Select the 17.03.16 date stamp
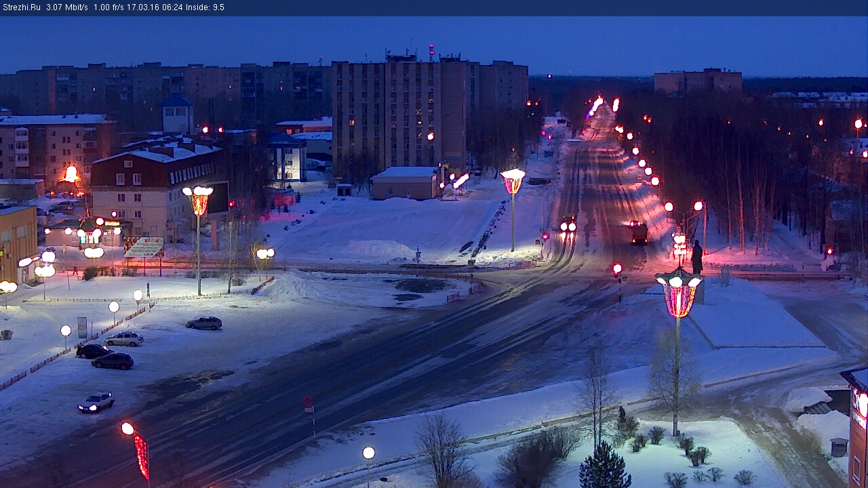The width and height of the screenshot is (868, 488). click(142, 7)
